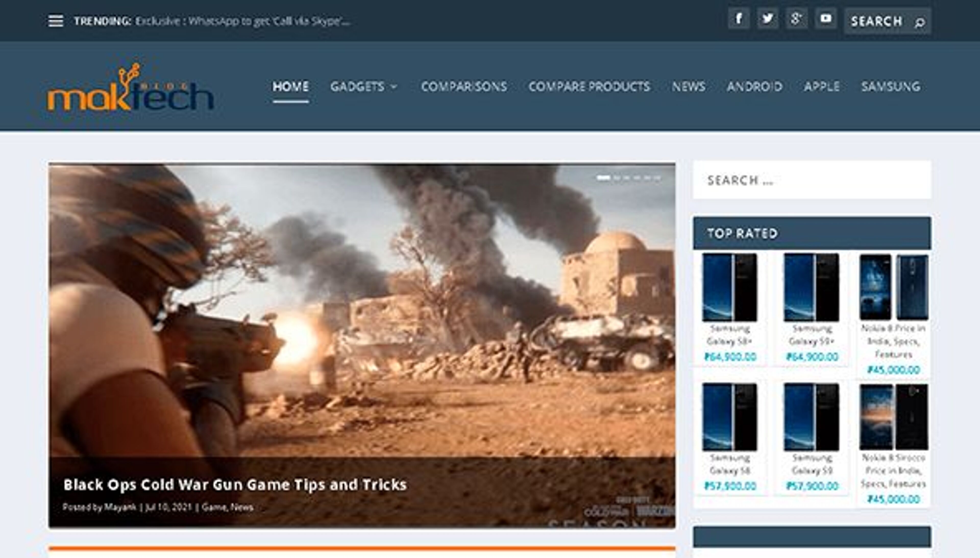Click the Twitter social icon
980x558 pixels.
click(767, 18)
